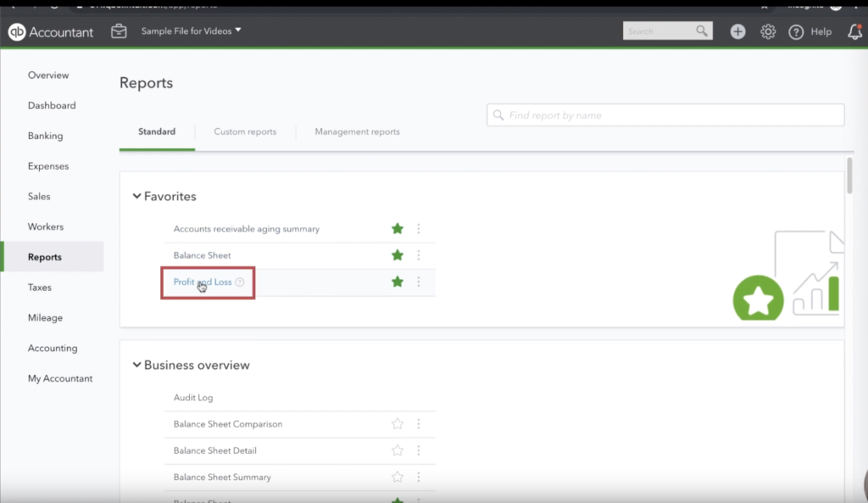
Task: Open the Profit and Loss report
Action: [x=203, y=282]
